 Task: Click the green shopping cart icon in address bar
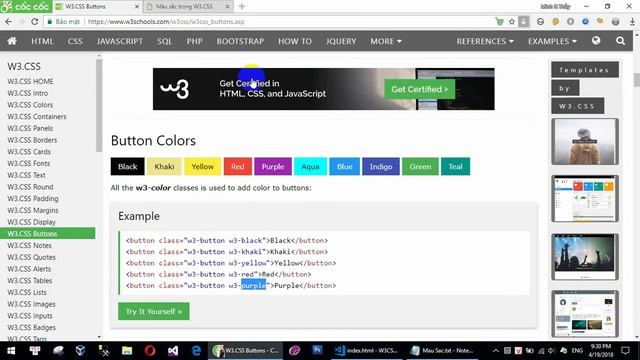499,22
